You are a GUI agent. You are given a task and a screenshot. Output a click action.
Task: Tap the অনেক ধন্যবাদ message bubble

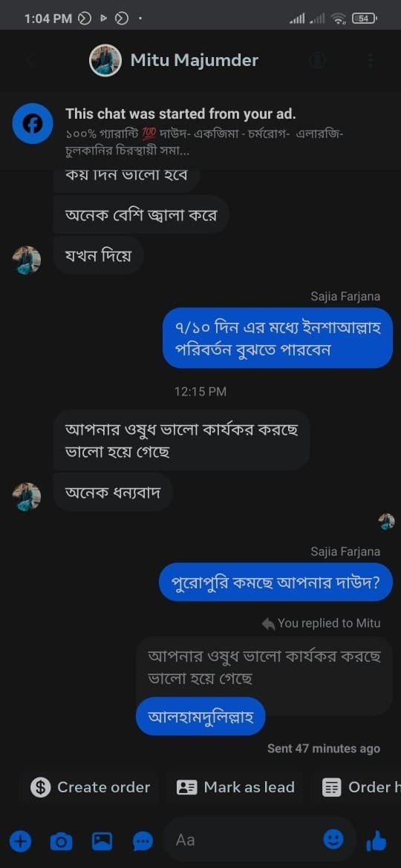pyautogui.click(x=113, y=492)
